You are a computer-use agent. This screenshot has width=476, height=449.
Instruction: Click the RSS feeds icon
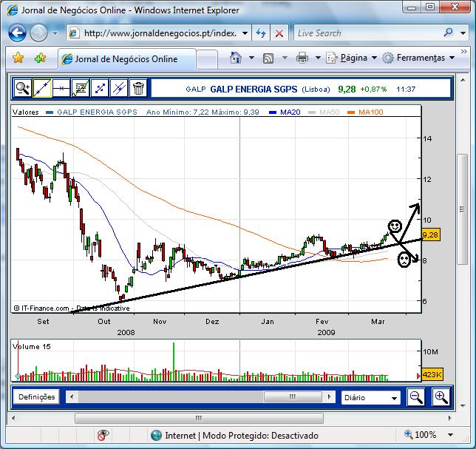coord(268,58)
